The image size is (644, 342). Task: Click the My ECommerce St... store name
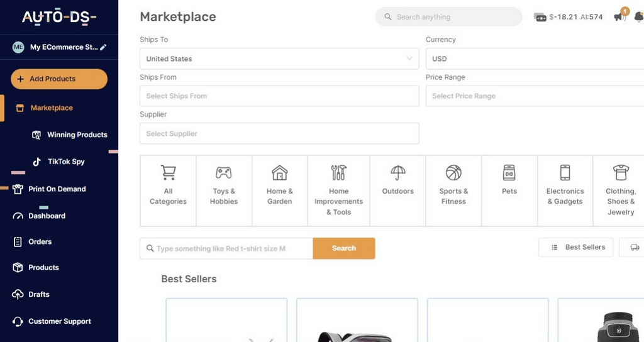pos(64,47)
